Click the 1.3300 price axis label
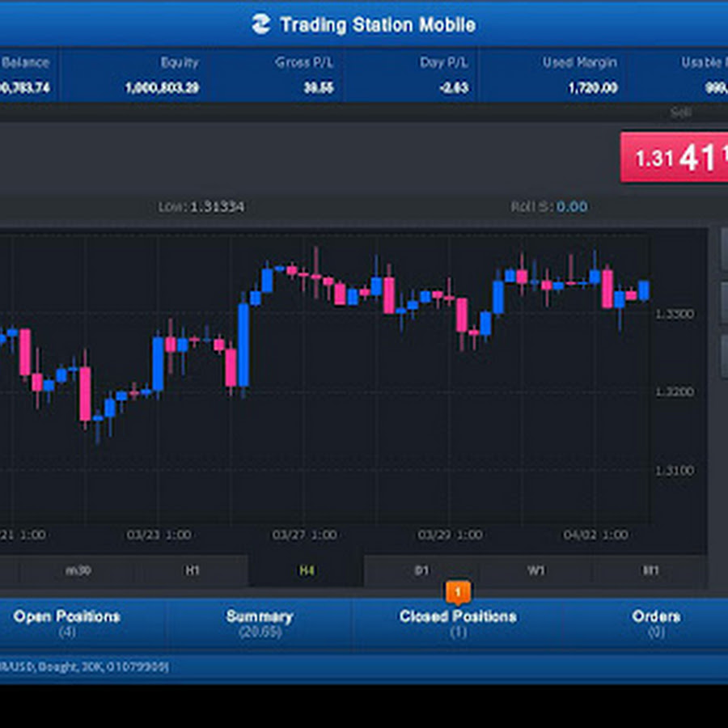This screenshot has height=728, width=728. tap(675, 314)
